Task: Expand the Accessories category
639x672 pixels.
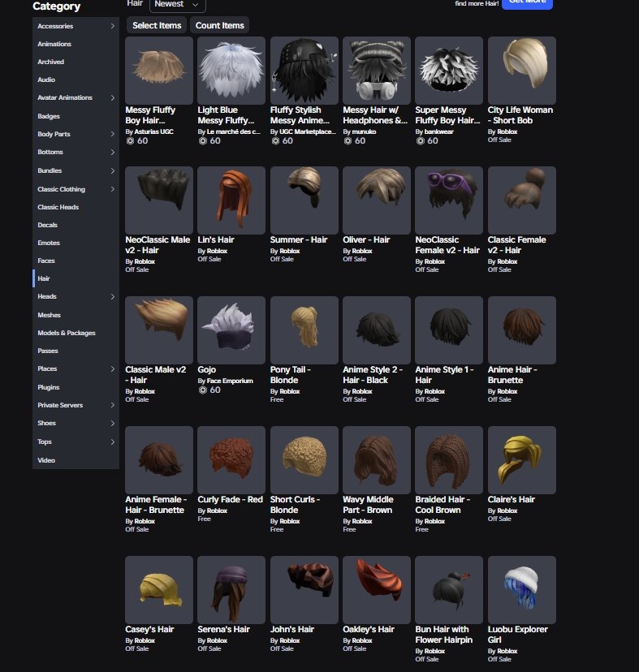Action: pyautogui.click(x=76, y=26)
